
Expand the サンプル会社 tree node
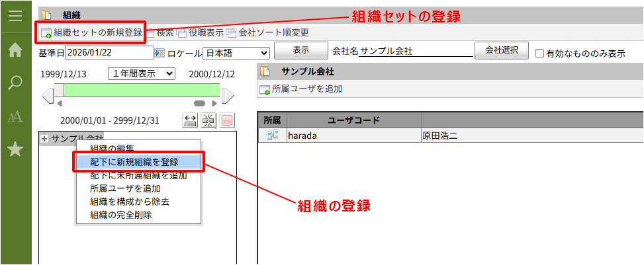tap(44, 139)
